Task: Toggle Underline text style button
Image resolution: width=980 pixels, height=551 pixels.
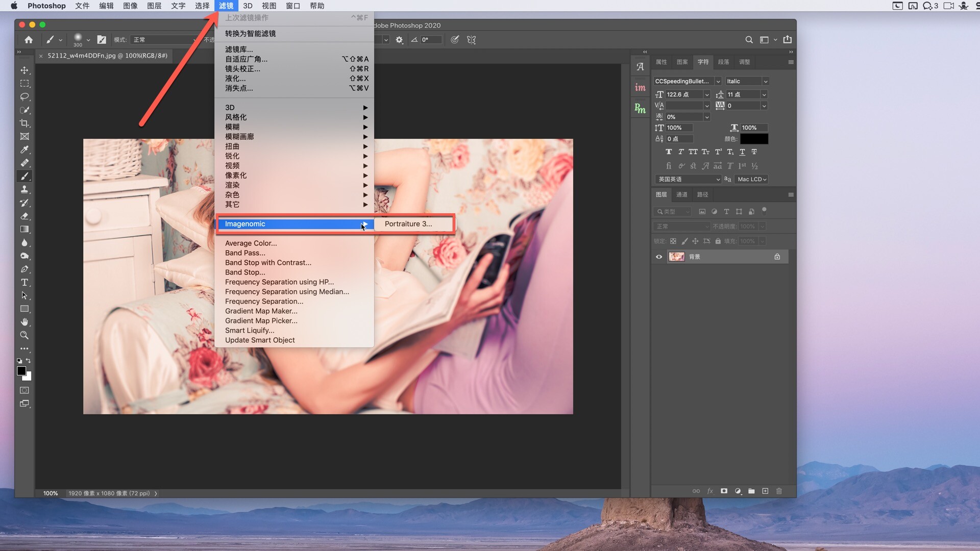Action: coord(742,152)
